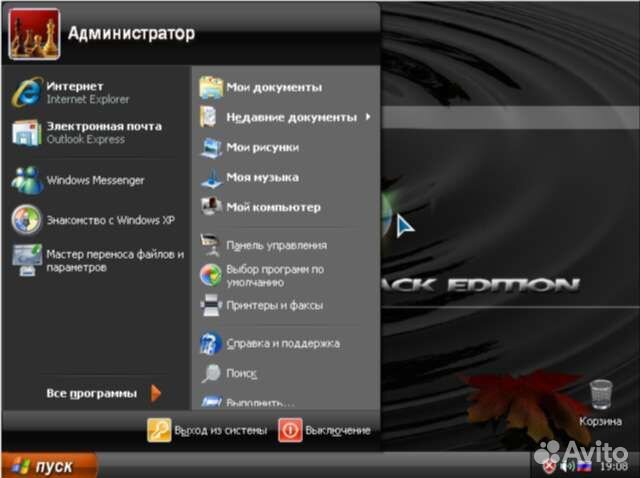The height and width of the screenshot is (478, 640).
Task: Click the пуск Start button
Action: tap(49, 465)
